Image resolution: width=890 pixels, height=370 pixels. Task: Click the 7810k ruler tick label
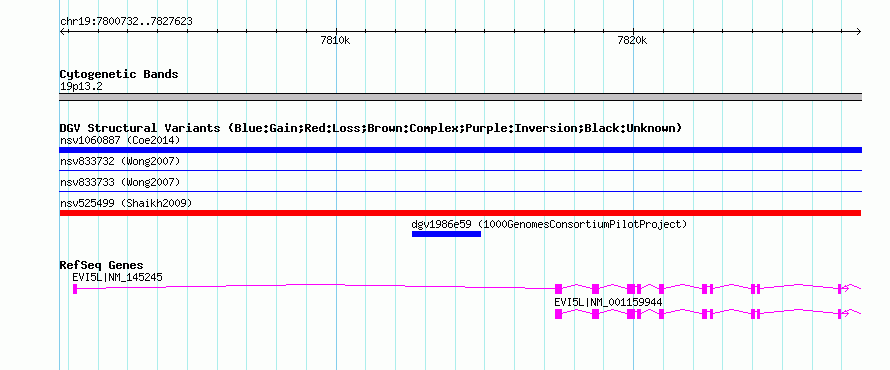(x=335, y=40)
